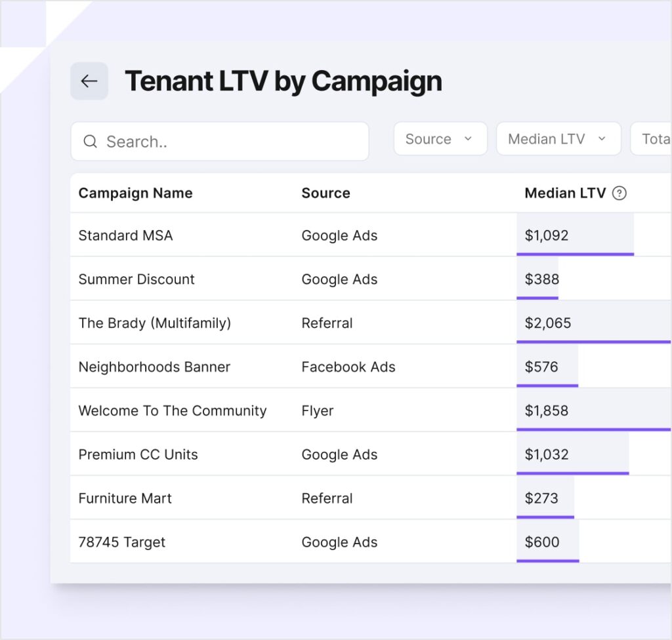Click the $1,092 median LTV value
Viewport: 672px width, 640px height.
[x=547, y=235]
